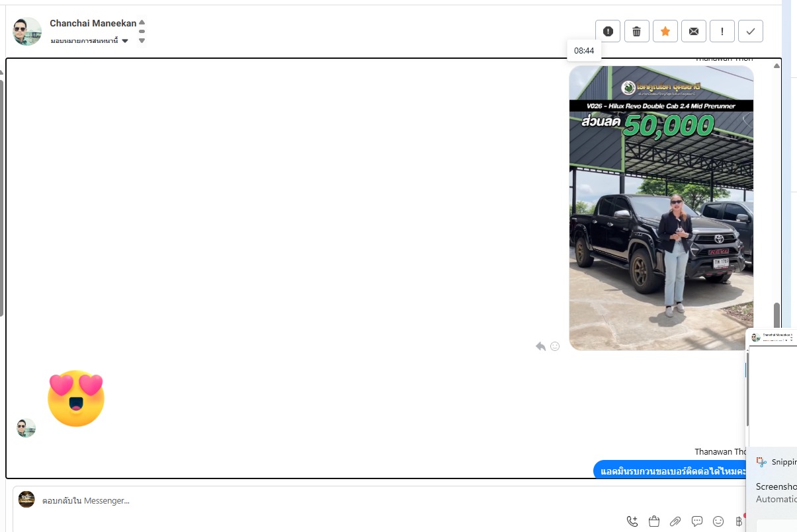797x532 pixels.
Task: Select the heart-eyes emoji sticker message
Action: click(76, 399)
